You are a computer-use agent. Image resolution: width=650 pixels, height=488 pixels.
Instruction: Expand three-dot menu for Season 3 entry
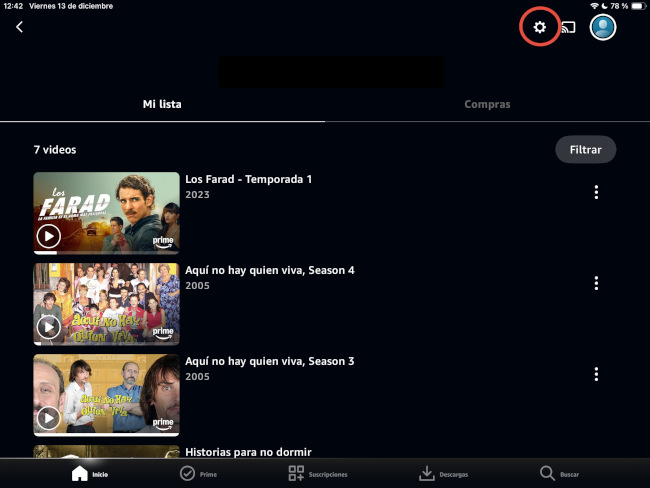[596, 374]
